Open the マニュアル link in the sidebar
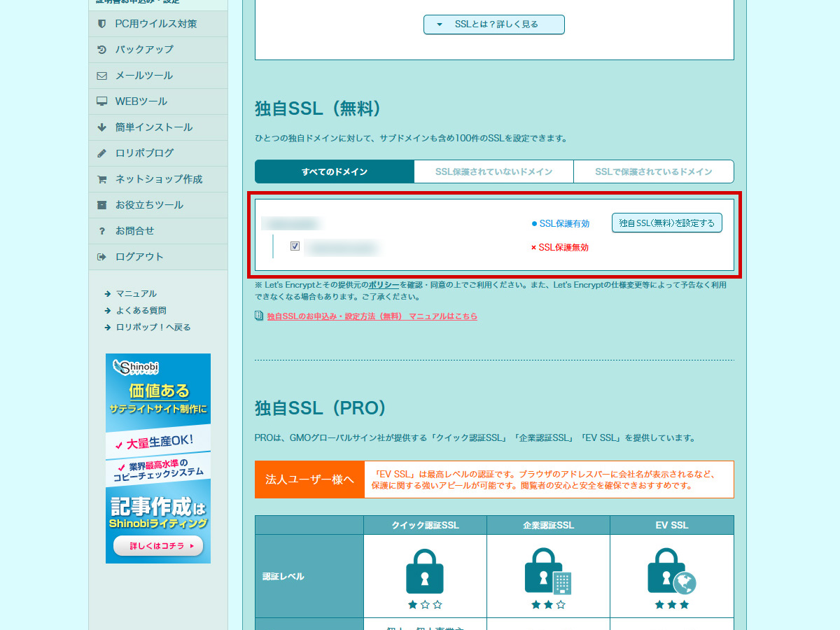Image resolution: width=840 pixels, height=630 pixels. pos(136,293)
